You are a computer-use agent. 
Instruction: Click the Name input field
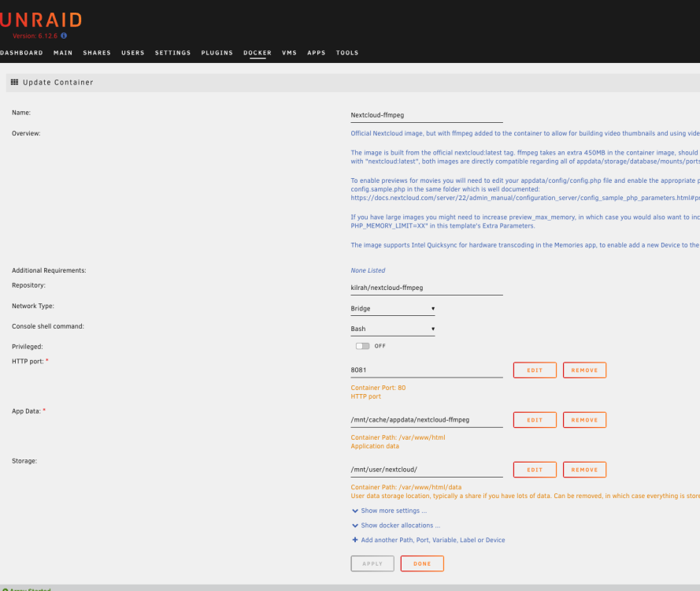click(426, 115)
